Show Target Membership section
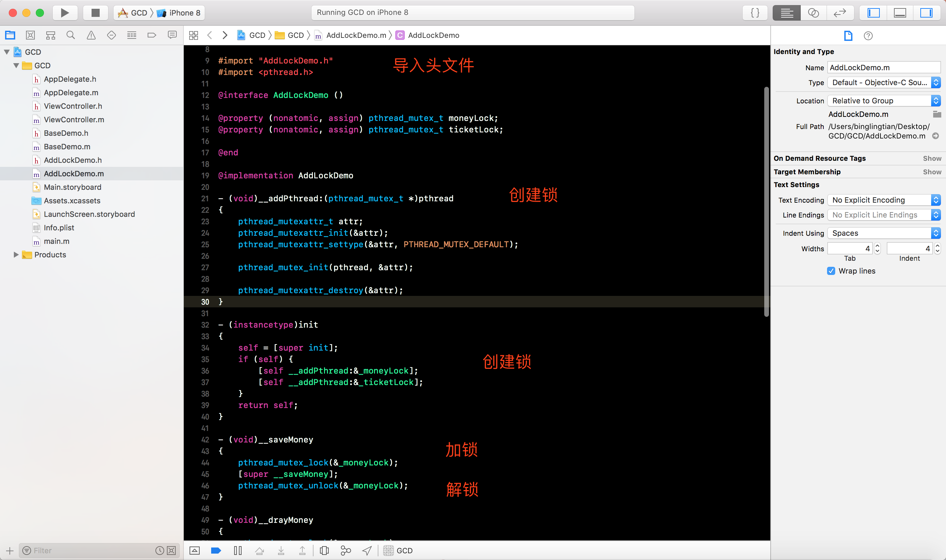 click(932, 172)
